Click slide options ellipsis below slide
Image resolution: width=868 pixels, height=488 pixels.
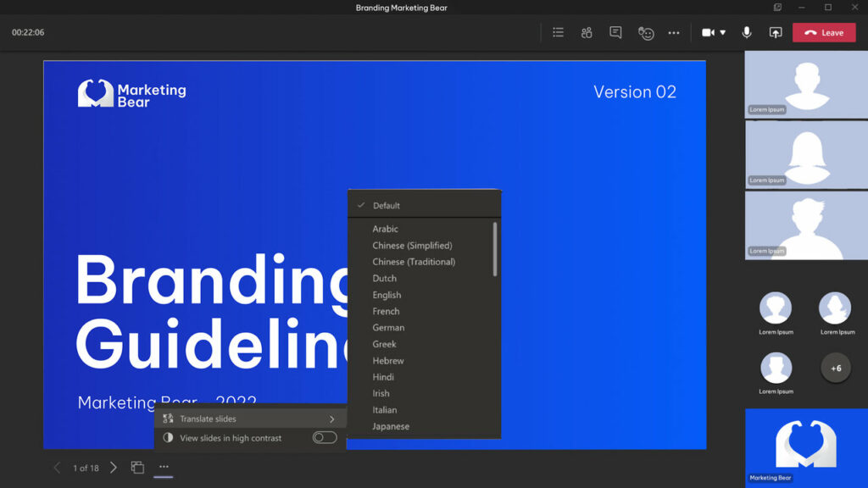[x=164, y=467]
